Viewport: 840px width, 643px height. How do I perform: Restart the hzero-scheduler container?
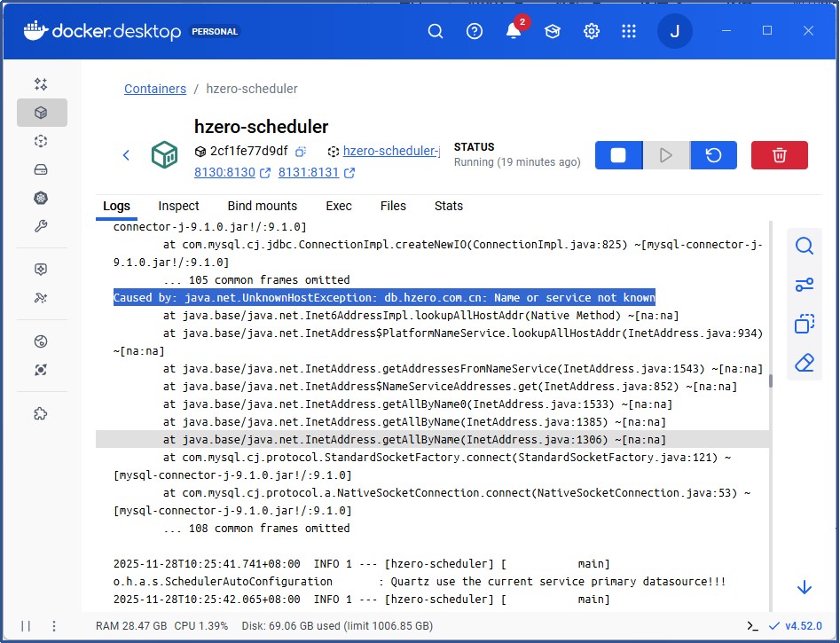tap(713, 155)
